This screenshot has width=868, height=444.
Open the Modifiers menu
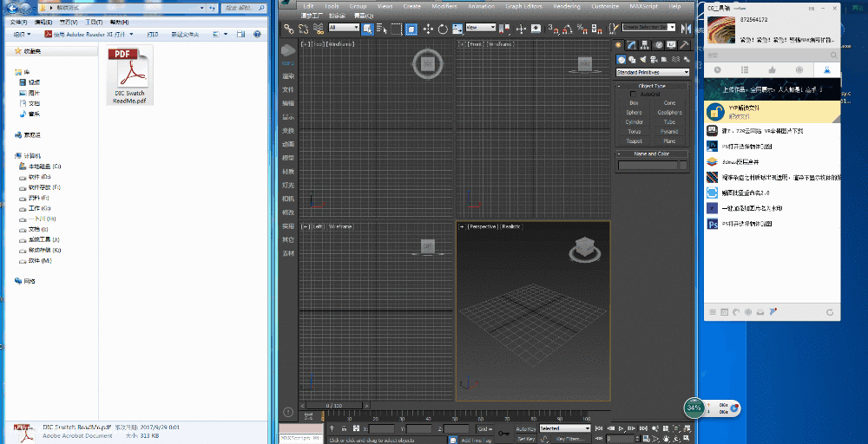pyautogui.click(x=444, y=6)
